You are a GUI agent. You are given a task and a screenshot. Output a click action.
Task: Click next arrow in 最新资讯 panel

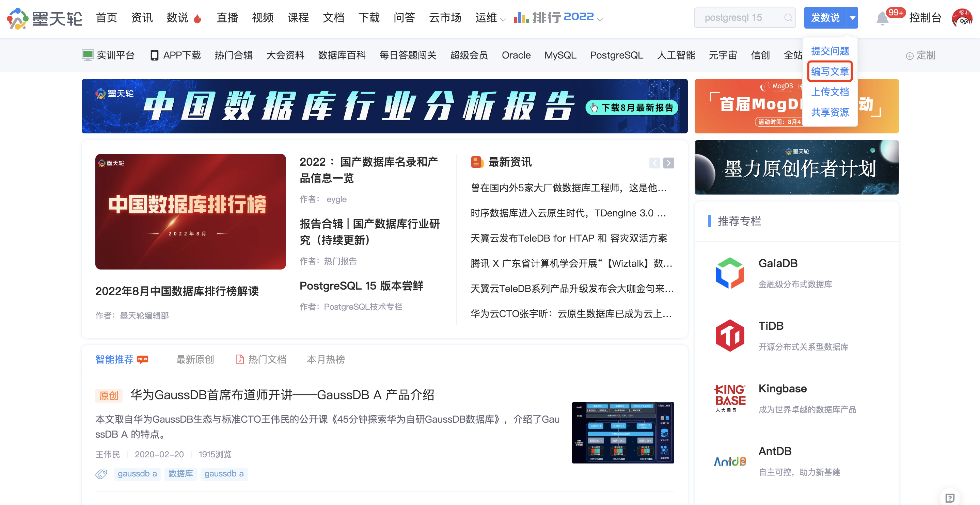668,163
